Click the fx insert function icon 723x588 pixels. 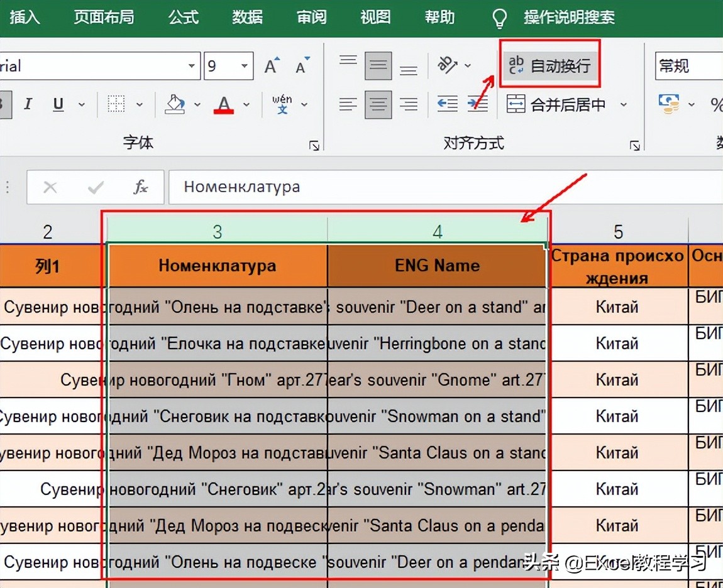click(x=140, y=187)
